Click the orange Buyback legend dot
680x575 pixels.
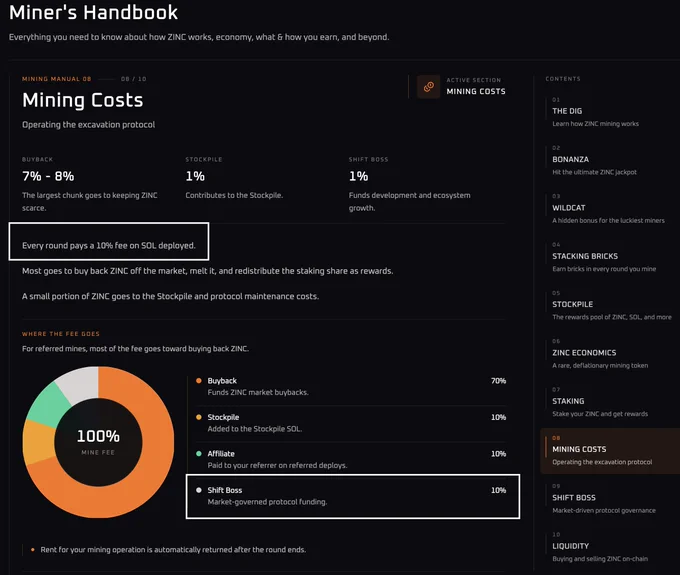[x=199, y=381]
